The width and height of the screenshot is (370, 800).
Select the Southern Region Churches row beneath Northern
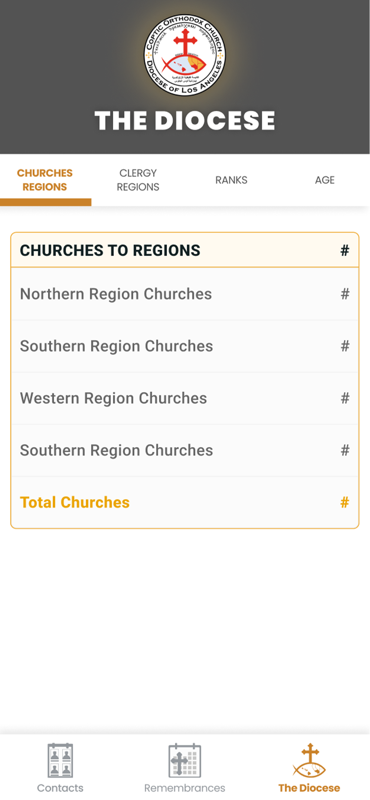[185, 346]
